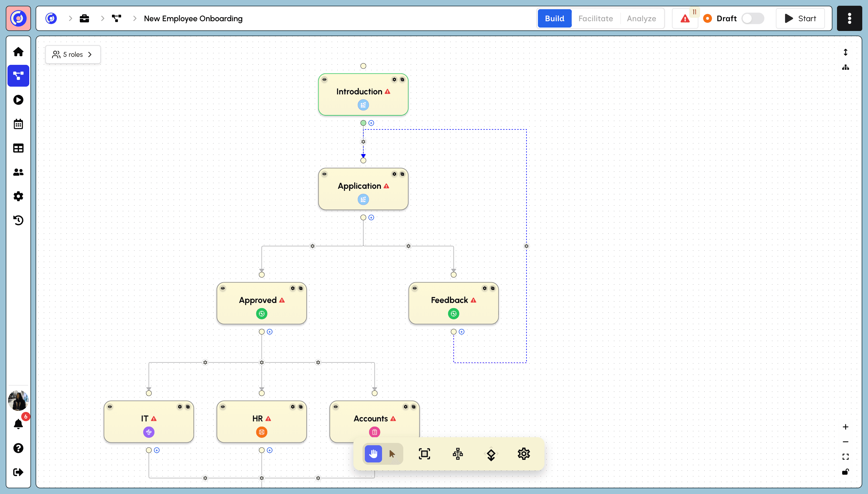868x494 pixels.
Task: Open settings gear on Feedback node
Action: [485, 288]
